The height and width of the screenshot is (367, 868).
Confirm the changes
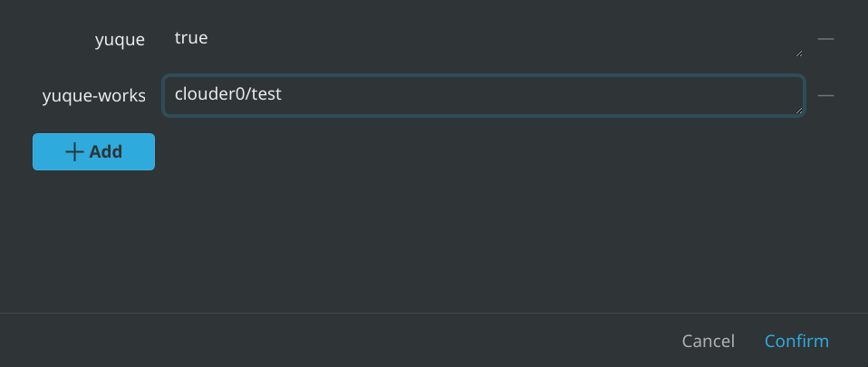click(796, 342)
